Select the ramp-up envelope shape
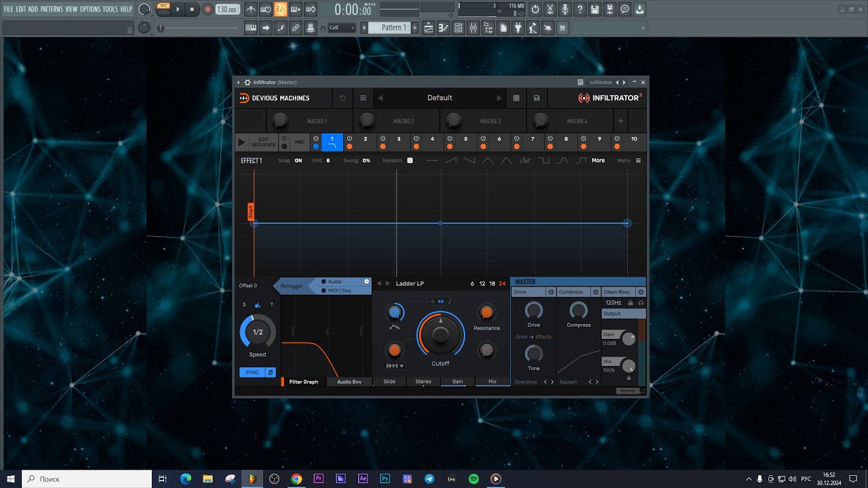 (451, 161)
